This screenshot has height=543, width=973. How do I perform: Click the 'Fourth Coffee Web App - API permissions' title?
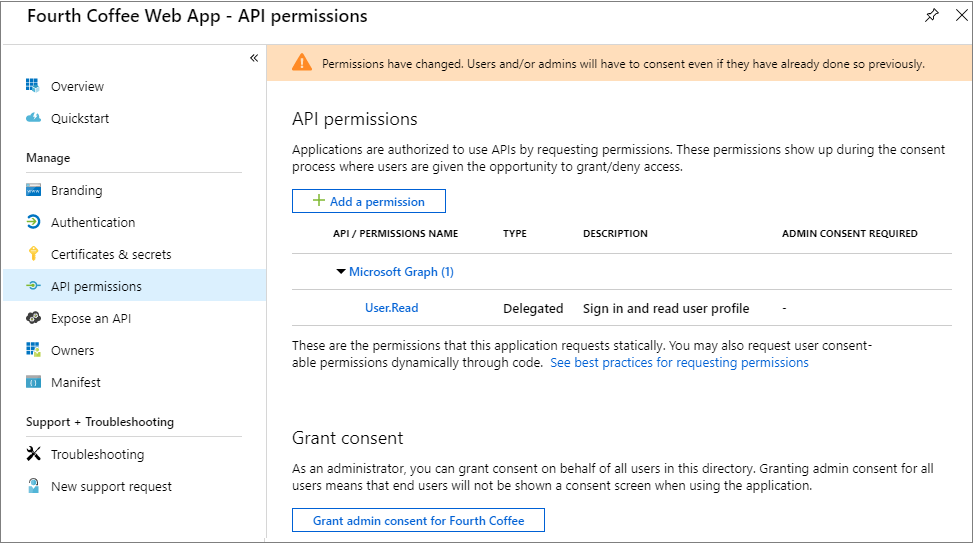point(197,16)
